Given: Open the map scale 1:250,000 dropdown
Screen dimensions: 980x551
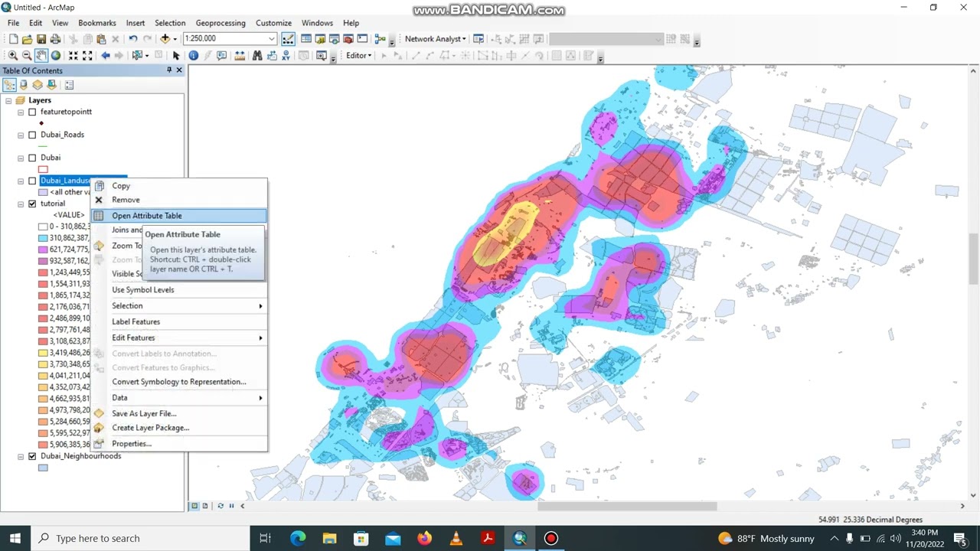Looking at the screenshot, I should coord(271,39).
